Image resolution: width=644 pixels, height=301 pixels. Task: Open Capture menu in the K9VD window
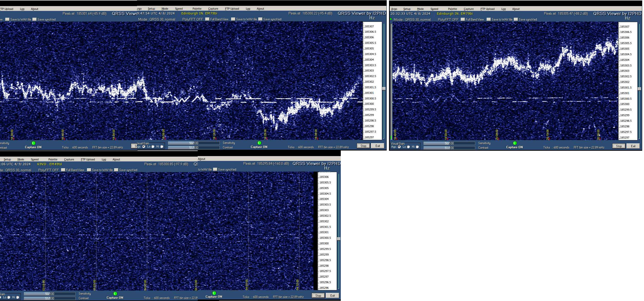(69, 159)
